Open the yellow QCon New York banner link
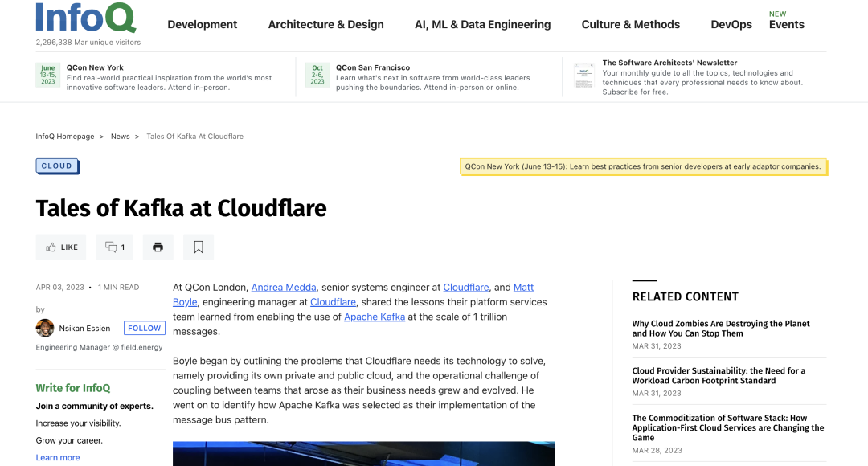 click(x=643, y=166)
